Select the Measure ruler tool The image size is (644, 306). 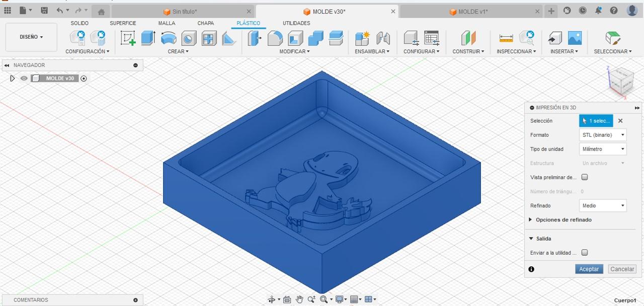(506, 38)
